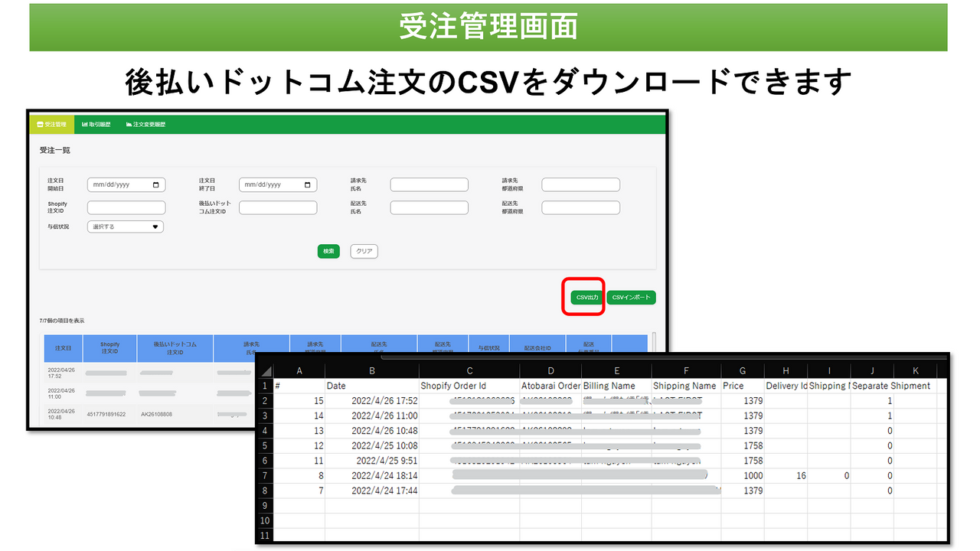
Task: Select the Price cell showing 1000
Action: point(743,475)
